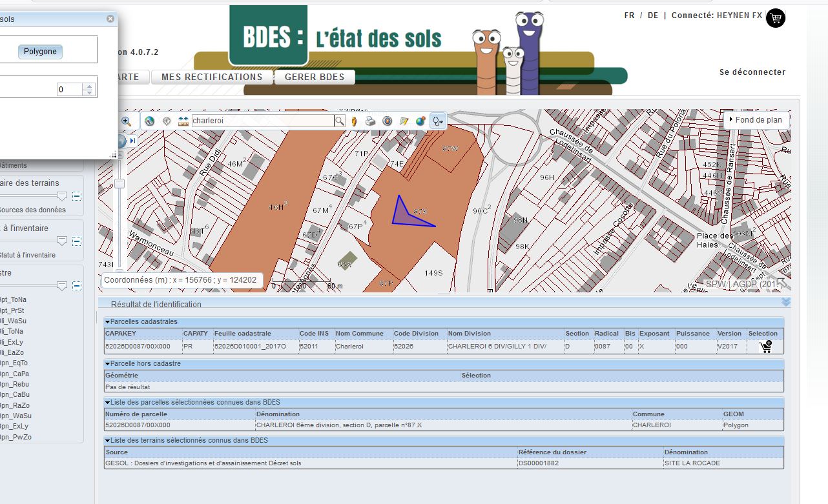The height and width of the screenshot is (504, 828).
Task: Collapse the Parcelles cadastrales section
Action: click(x=108, y=321)
